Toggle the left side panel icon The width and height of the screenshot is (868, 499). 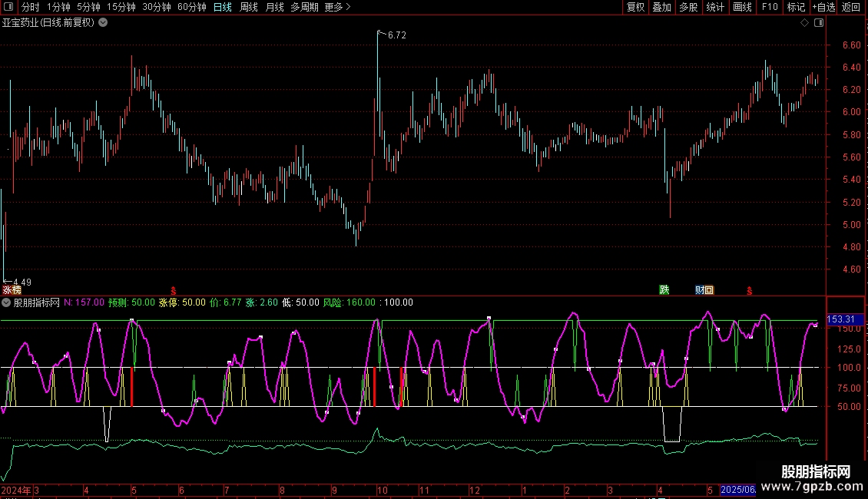pyautogui.click(x=8, y=7)
